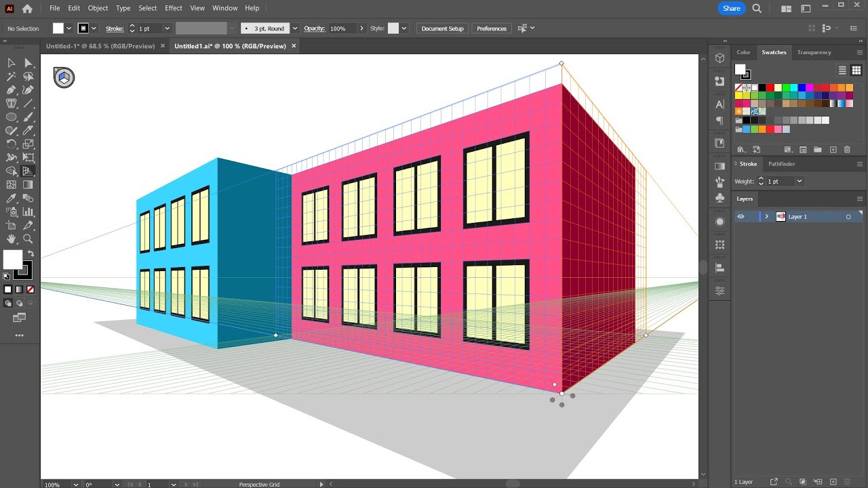868x488 pixels.
Task: Select the Type tool
Action: [11, 103]
